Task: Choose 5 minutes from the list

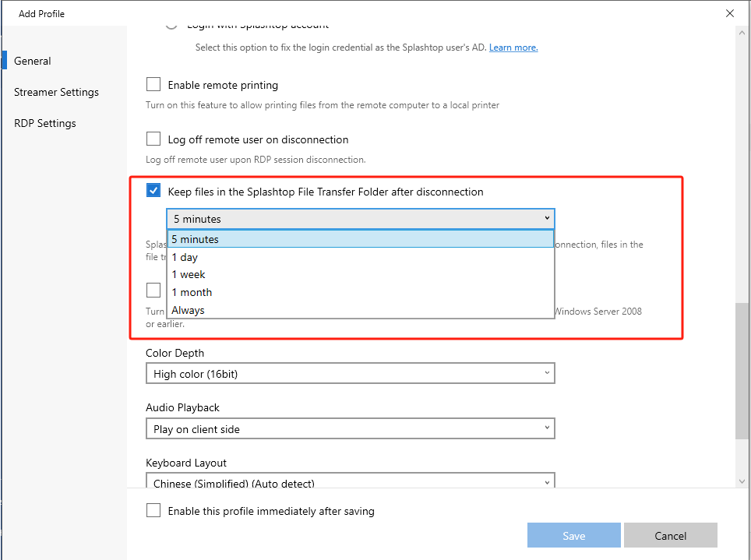Action: 361,239
